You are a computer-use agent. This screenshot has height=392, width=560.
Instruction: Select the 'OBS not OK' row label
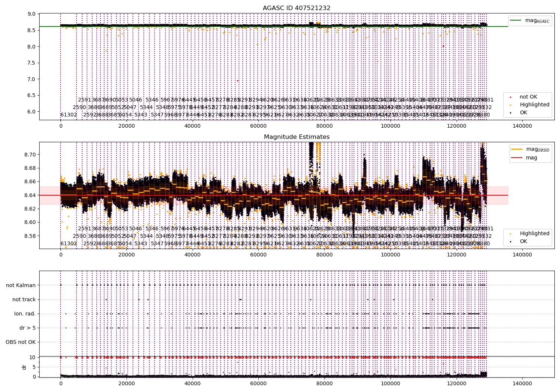pyautogui.click(x=21, y=342)
